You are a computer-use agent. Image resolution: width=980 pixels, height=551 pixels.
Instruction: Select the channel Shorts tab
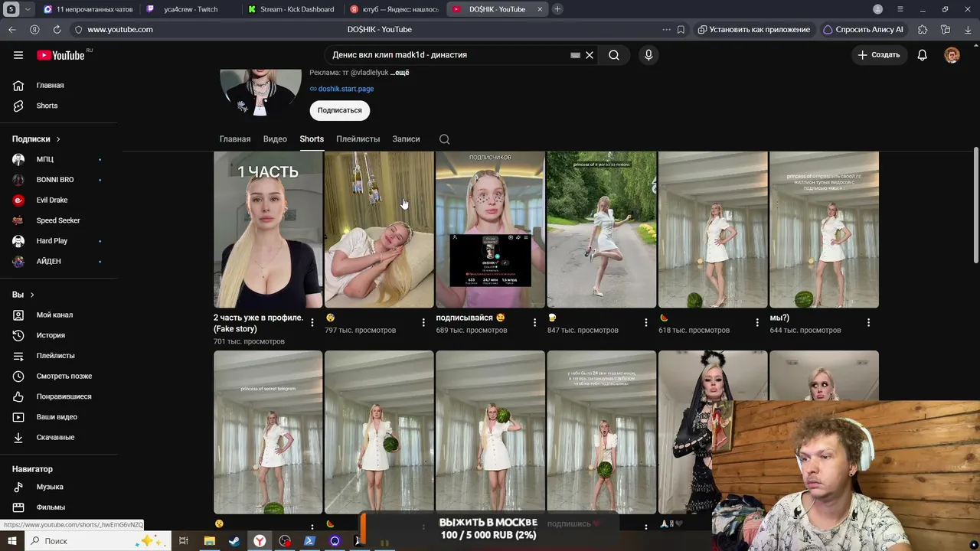(x=312, y=139)
